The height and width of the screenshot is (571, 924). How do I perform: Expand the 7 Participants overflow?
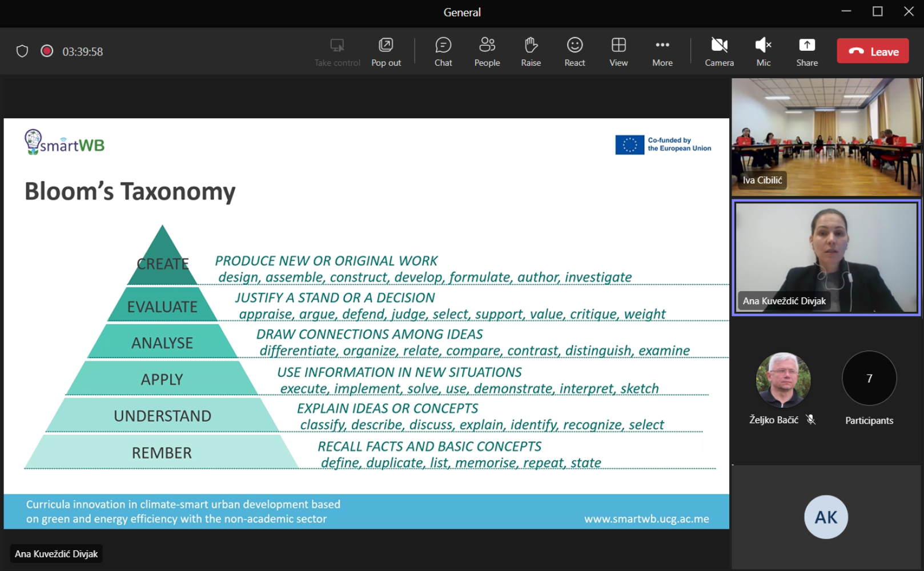869,379
